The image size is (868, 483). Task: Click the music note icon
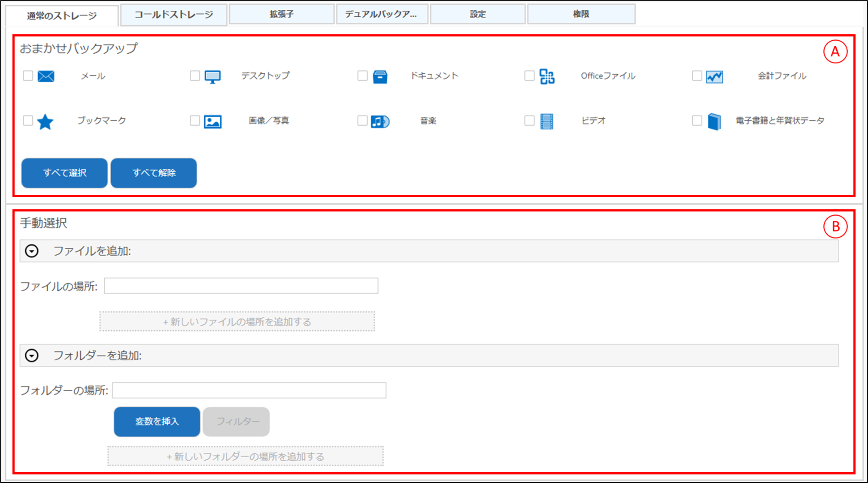click(380, 122)
